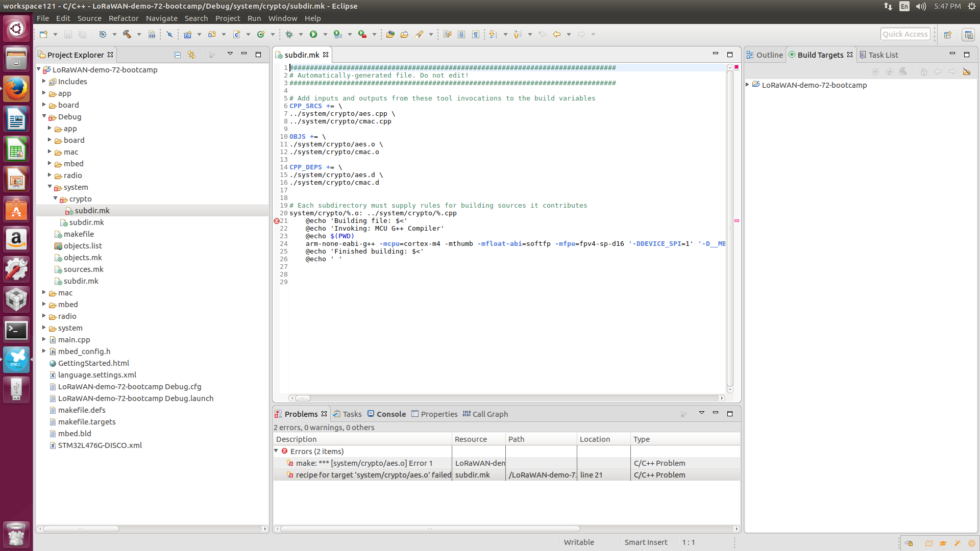The width and height of the screenshot is (980, 551).
Task: Toggle Hide Empty Folders in Build Targets
Action: [967, 71]
